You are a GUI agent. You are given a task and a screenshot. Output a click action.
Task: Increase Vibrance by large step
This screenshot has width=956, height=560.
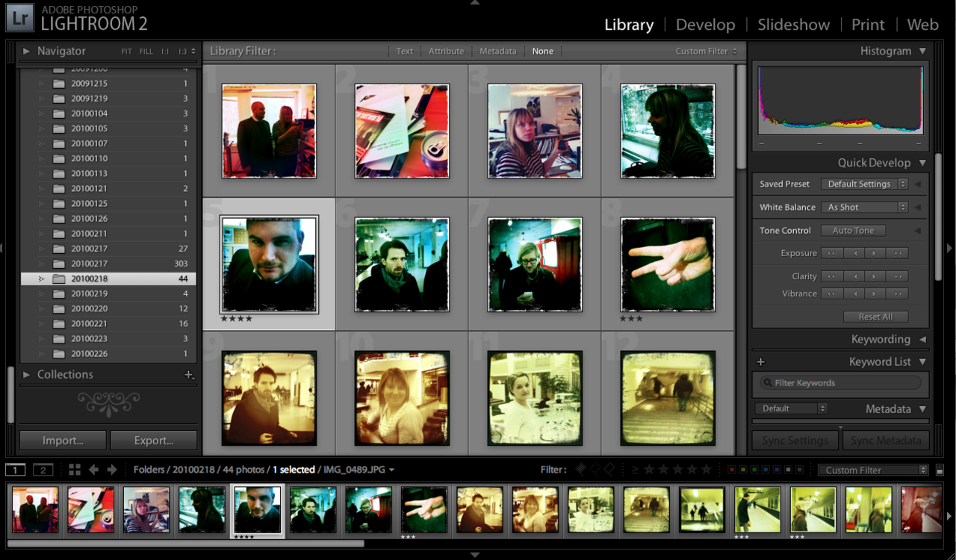[897, 293]
